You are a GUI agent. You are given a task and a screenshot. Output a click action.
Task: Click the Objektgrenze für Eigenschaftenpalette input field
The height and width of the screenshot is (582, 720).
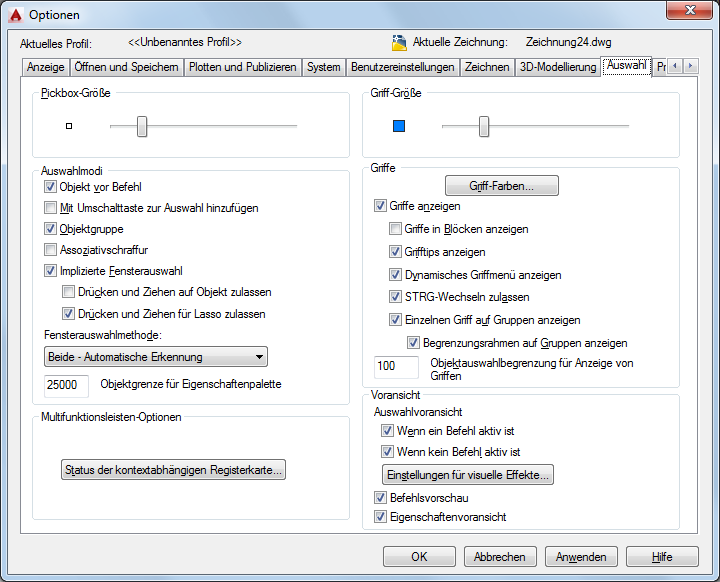click(x=67, y=385)
